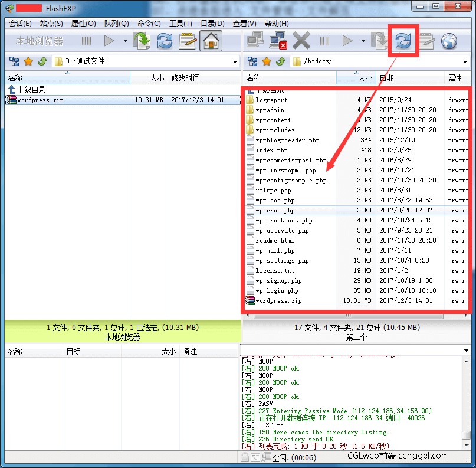Click the remote globe browser icon
This screenshot has width=476, height=468.
449,41
